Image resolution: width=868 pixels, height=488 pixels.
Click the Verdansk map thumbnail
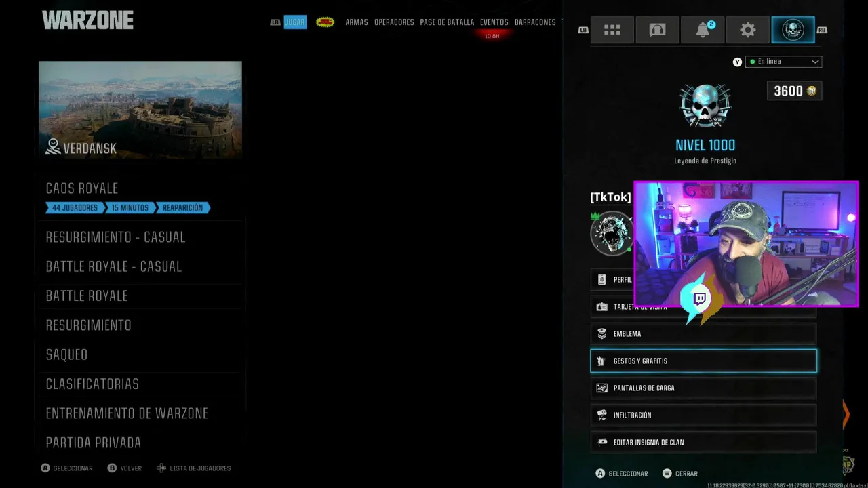[140, 110]
